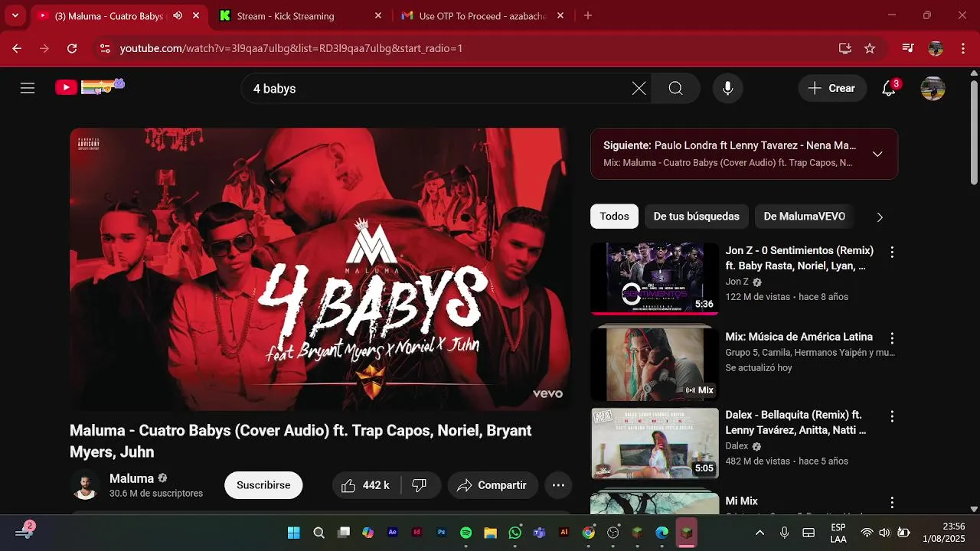Open the YouTube guide hamburger menu
Image resolution: width=980 pixels, height=551 pixels.
28,88
